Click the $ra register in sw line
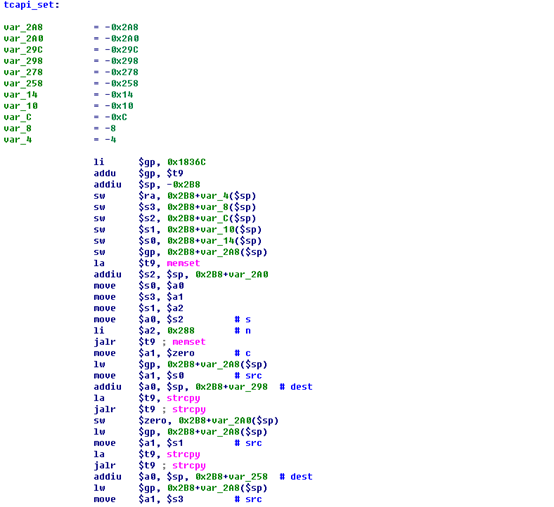Image resolution: width=554 pixels, height=507 pixels. pyautogui.click(x=147, y=196)
